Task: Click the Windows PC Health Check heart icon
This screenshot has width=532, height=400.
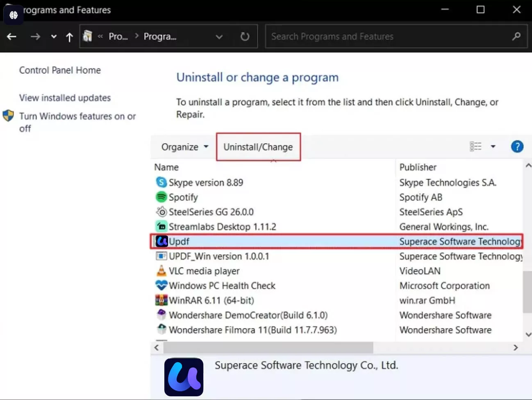Action: [161, 285]
